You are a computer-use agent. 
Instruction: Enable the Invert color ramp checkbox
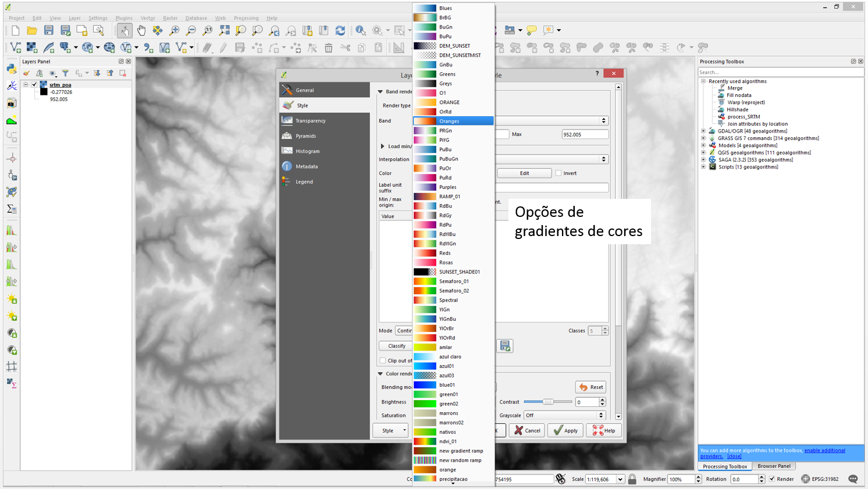click(558, 173)
